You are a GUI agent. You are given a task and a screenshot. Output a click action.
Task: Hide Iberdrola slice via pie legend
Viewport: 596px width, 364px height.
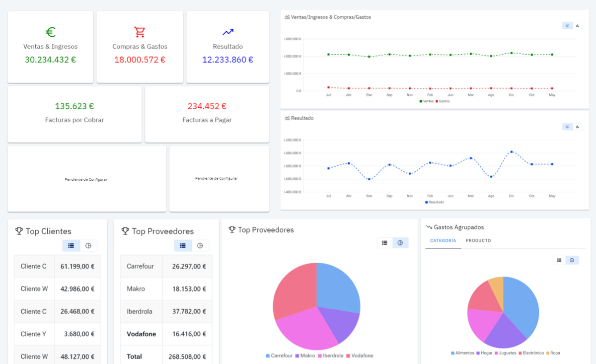point(330,356)
